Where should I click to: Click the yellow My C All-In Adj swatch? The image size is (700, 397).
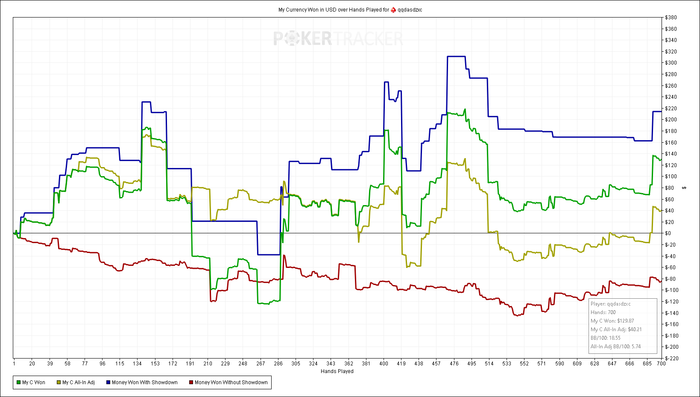coord(58,382)
